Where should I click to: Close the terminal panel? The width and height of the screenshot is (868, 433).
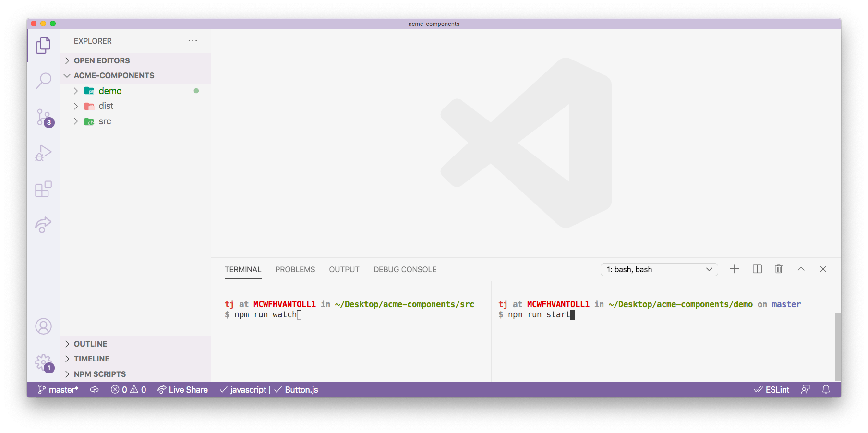pos(823,269)
